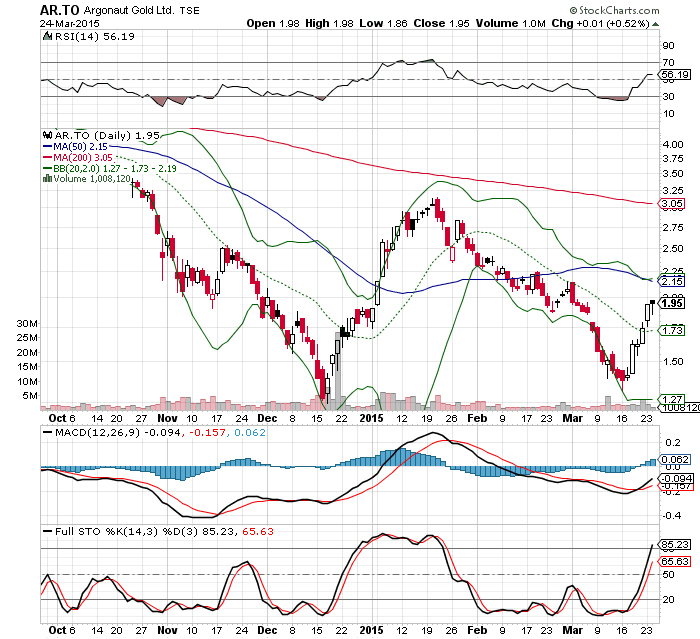700x639 pixels.
Task: Click the 1.50 label on the price axis
Action: click(x=673, y=362)
